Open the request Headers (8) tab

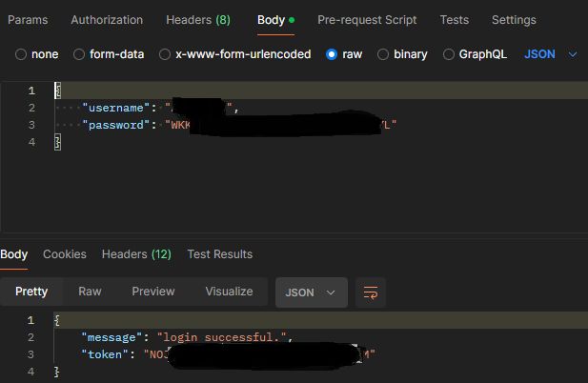[x=198, y=20]
